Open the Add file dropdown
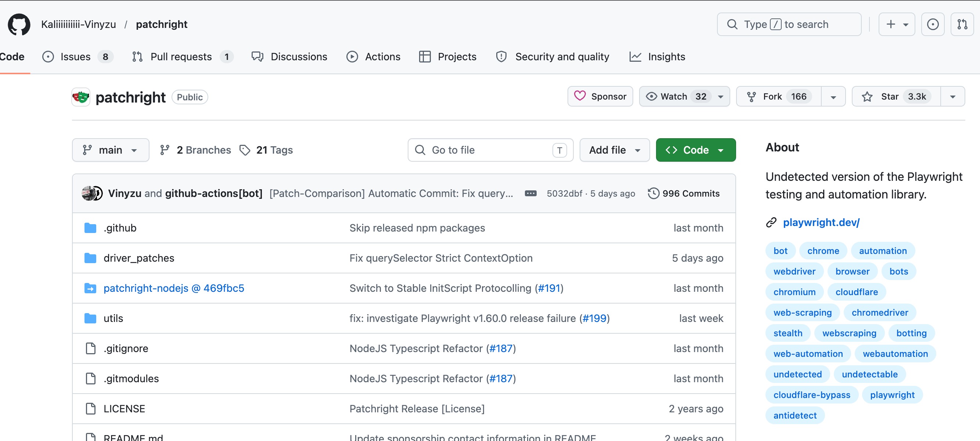Screen dimensions: 980x441 pos(615,150)
